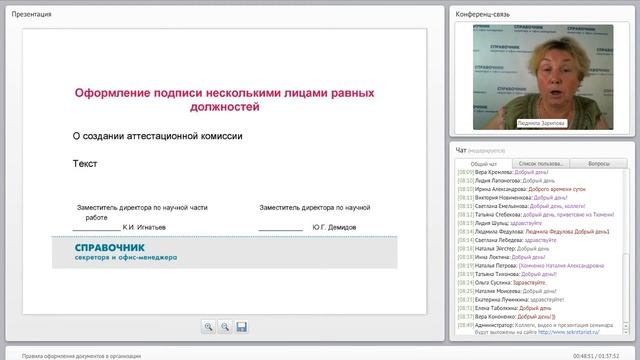Click the Ю.Г. Демидов signature name
The width and height of the screenshot is (640, 360).
click(x=334, y=227)
